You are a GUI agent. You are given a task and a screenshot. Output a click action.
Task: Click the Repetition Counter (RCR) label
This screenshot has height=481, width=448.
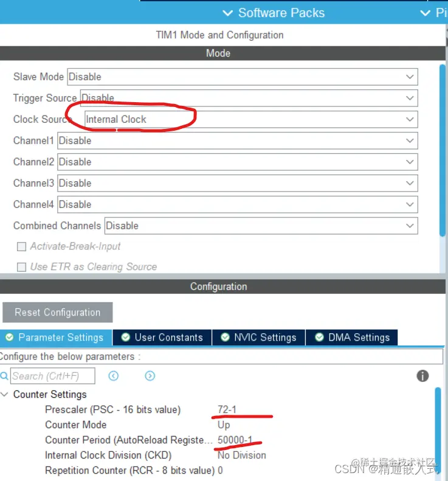(x=129, y=470)
